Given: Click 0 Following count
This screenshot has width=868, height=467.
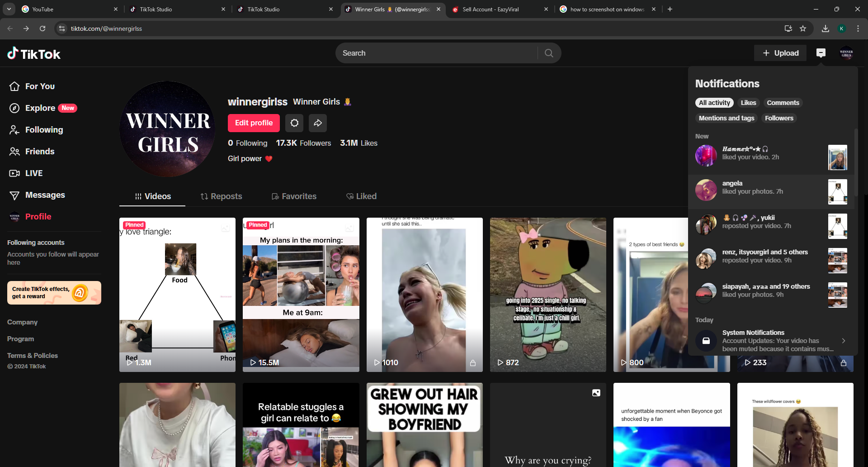Looking at the screenshot, I should point(247,143).
